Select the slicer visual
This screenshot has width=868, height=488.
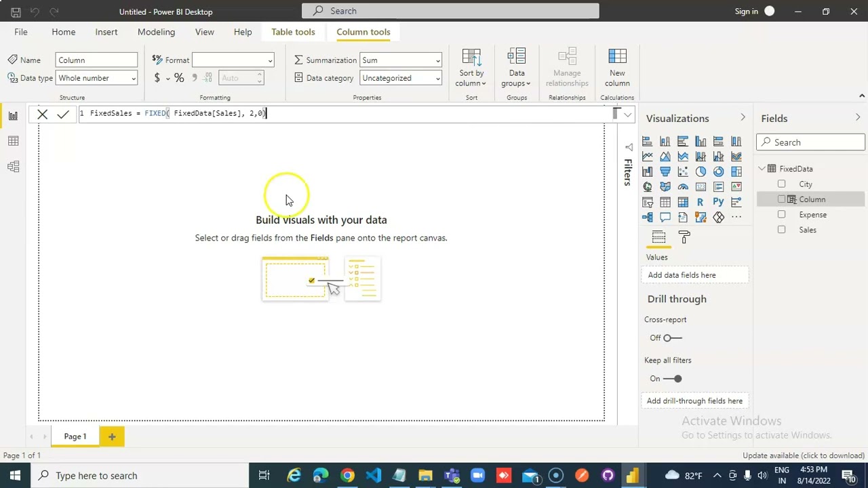click(x=647, y=202)
